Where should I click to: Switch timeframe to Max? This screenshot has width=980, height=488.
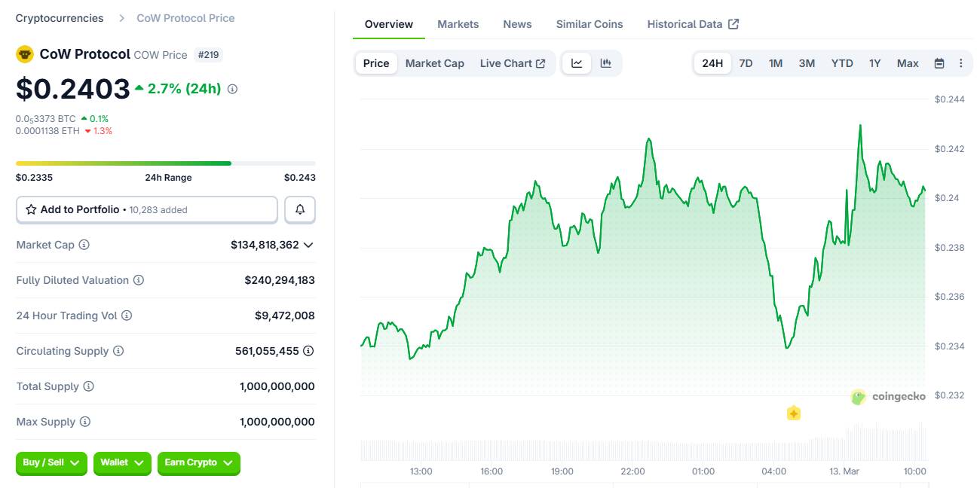click(x=907, y=63)
